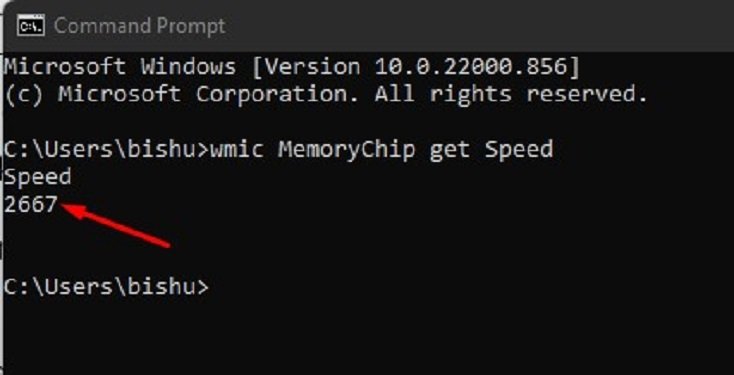Click the word Corporation in copyright line
Image resolution: width=734 pixels, height=375 pixels.
[x=277, y=95]
